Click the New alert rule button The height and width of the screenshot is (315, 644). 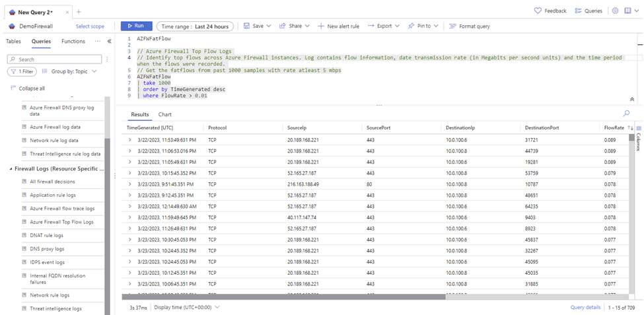[x=338, y=26]
